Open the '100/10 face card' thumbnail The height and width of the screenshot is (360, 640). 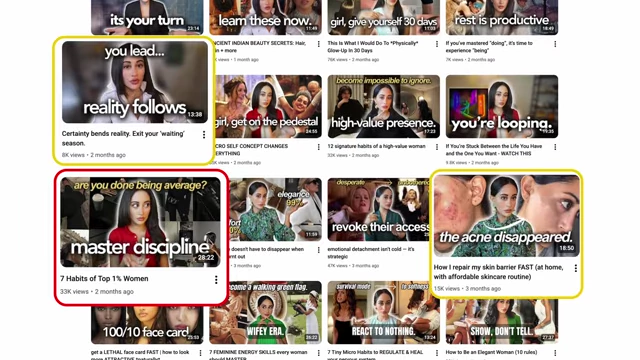pos(147,324)
